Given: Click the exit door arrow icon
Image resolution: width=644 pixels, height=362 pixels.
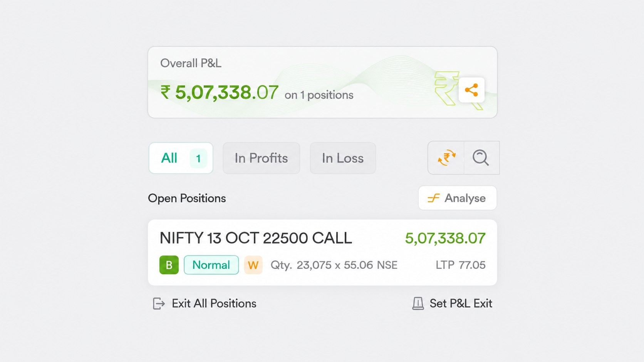Looking at the screenshot, I should point(159,304).
